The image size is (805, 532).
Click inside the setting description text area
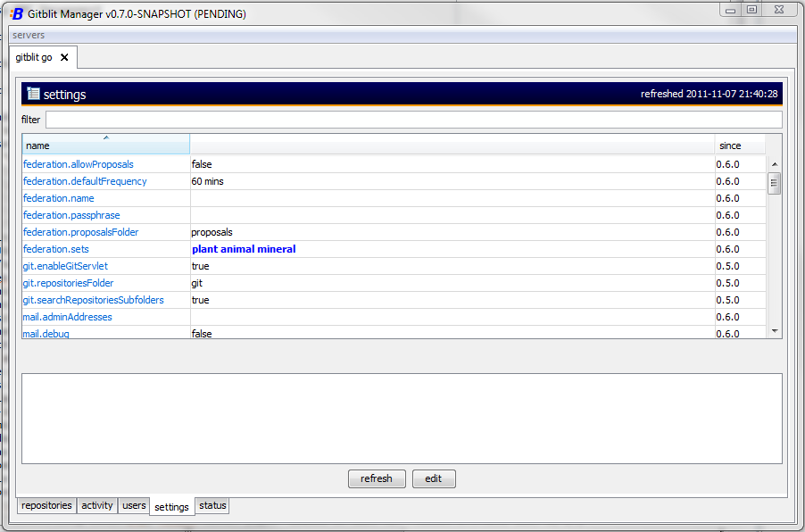(x=402, y=419)
